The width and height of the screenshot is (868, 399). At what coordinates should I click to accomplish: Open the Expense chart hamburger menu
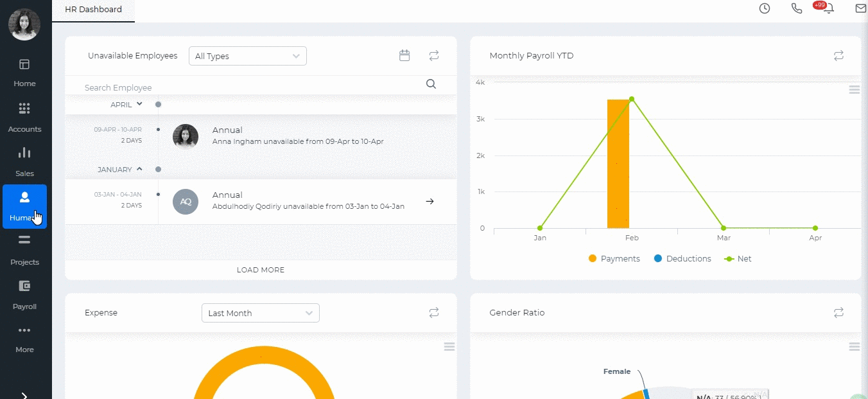click(x=449, y=347)
